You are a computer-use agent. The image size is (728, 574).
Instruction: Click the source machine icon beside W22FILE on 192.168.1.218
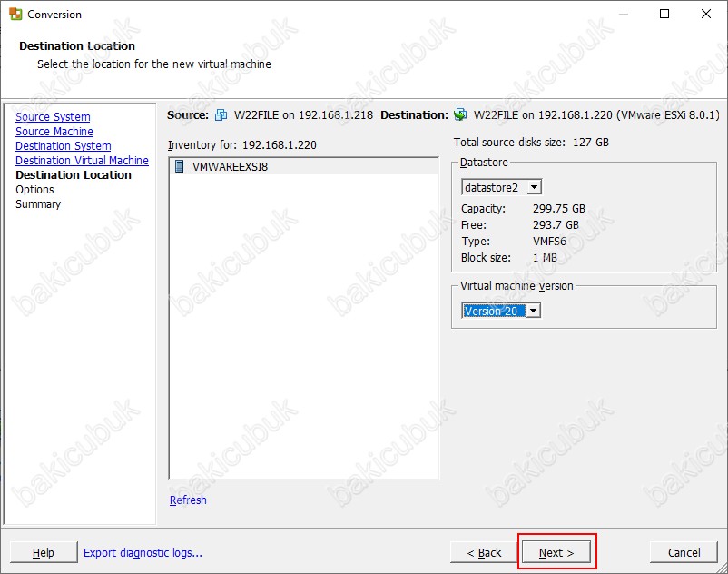(221, 114)
